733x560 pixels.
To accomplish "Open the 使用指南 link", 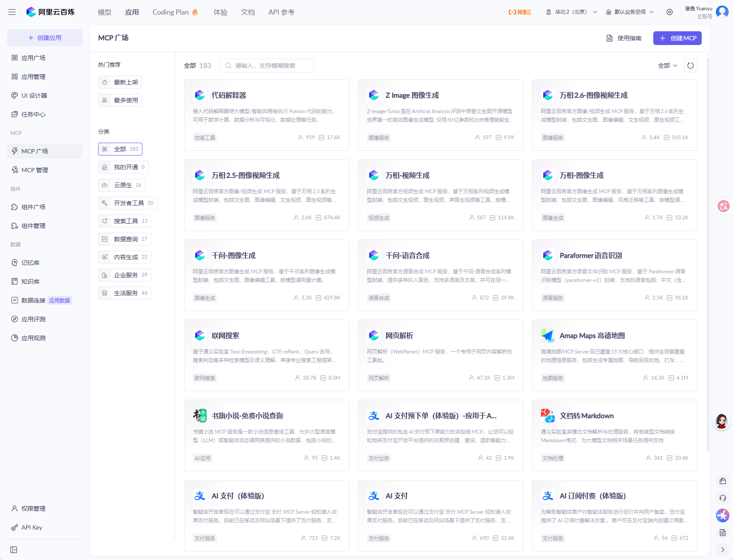I will (624, 38).
